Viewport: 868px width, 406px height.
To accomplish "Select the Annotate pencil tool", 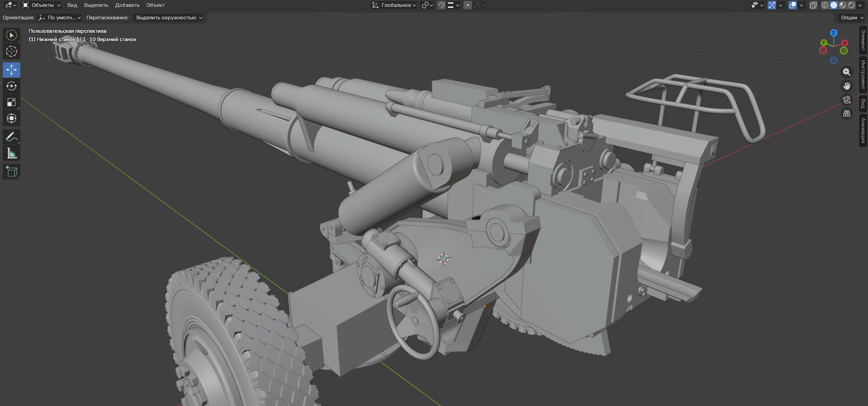I will (12, 137).
